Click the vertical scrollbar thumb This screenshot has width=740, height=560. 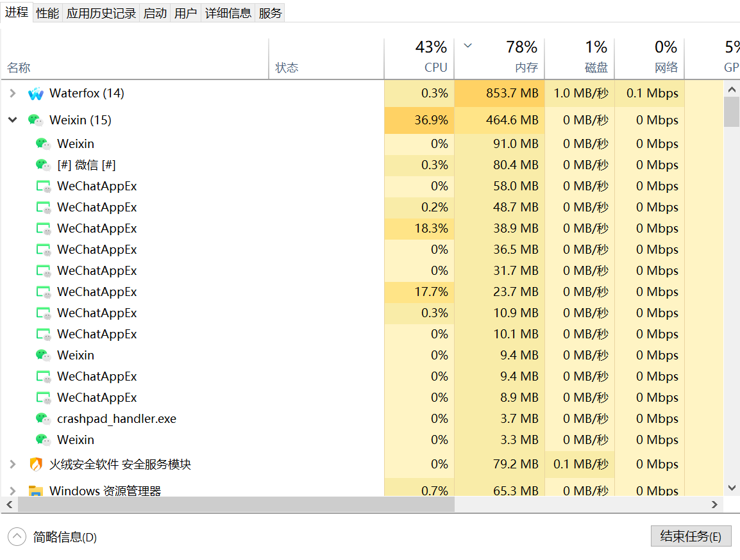point(732,112)
